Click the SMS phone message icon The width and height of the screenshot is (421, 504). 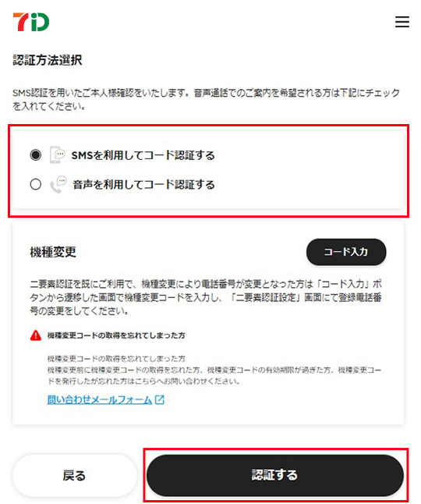(57, 155)
